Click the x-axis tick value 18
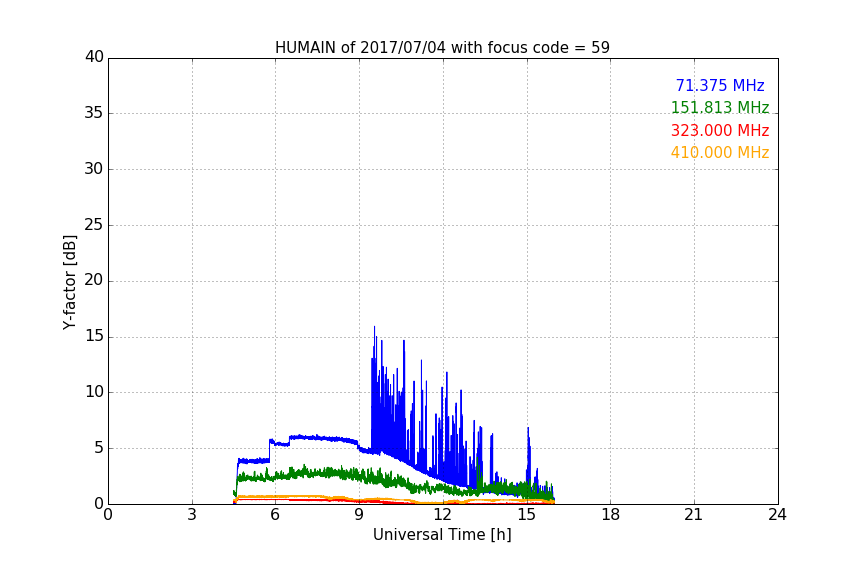This screenshot has width=864, height=576. tap(610, 515)
